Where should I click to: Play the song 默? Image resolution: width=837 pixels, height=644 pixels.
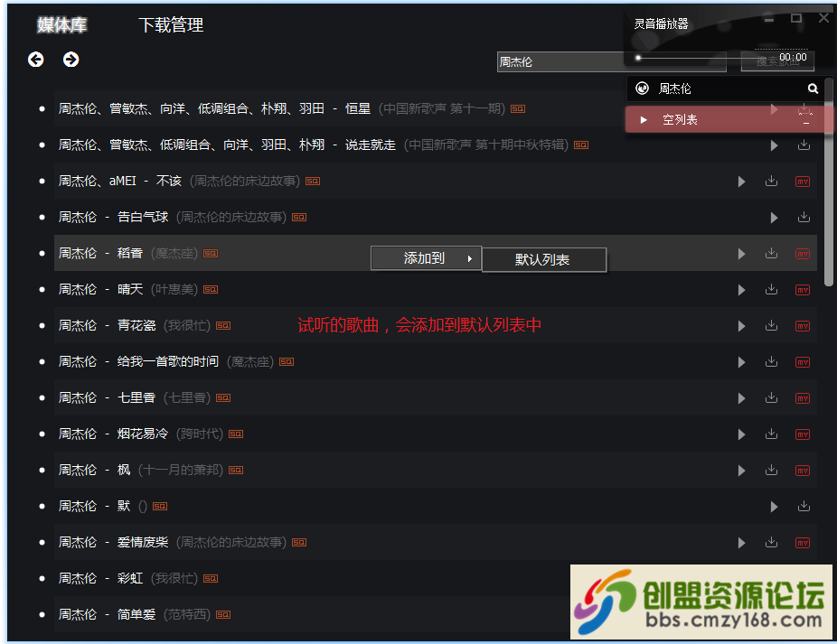point(774,507)
